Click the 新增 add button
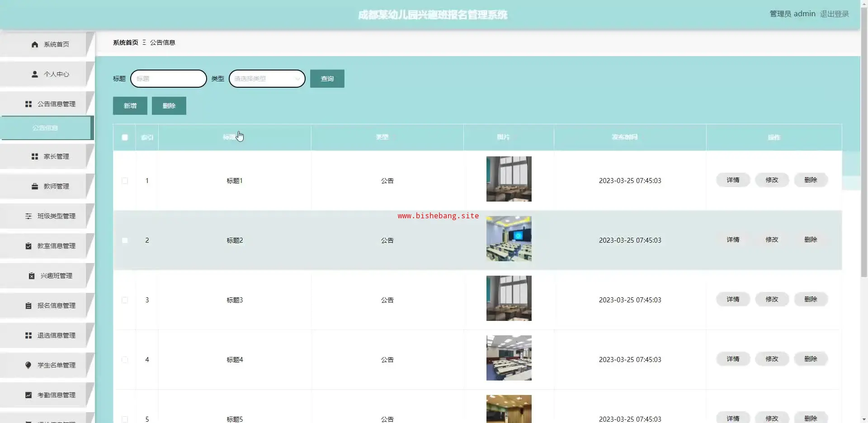 130,106
